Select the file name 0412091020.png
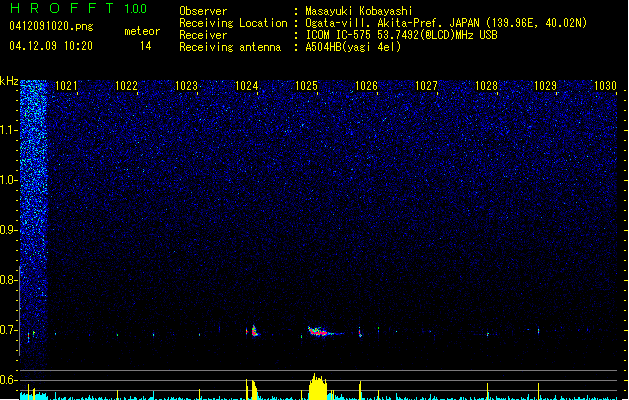 (51, 26)
